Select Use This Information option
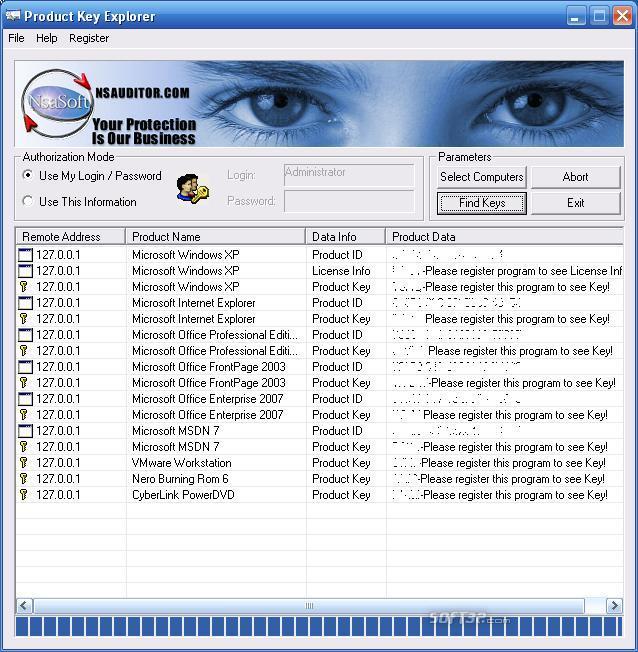Viewport: 638px width, 652px height. [79, 202]
